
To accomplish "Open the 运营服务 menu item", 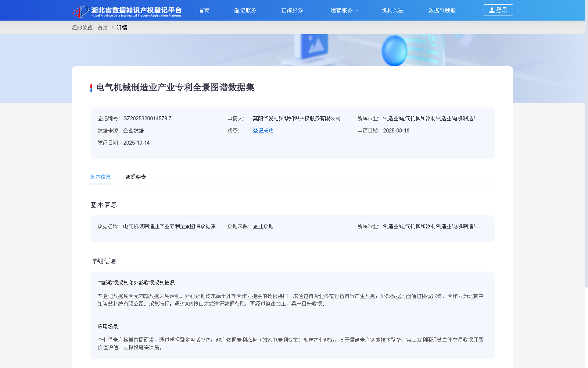I will point(341,10).
